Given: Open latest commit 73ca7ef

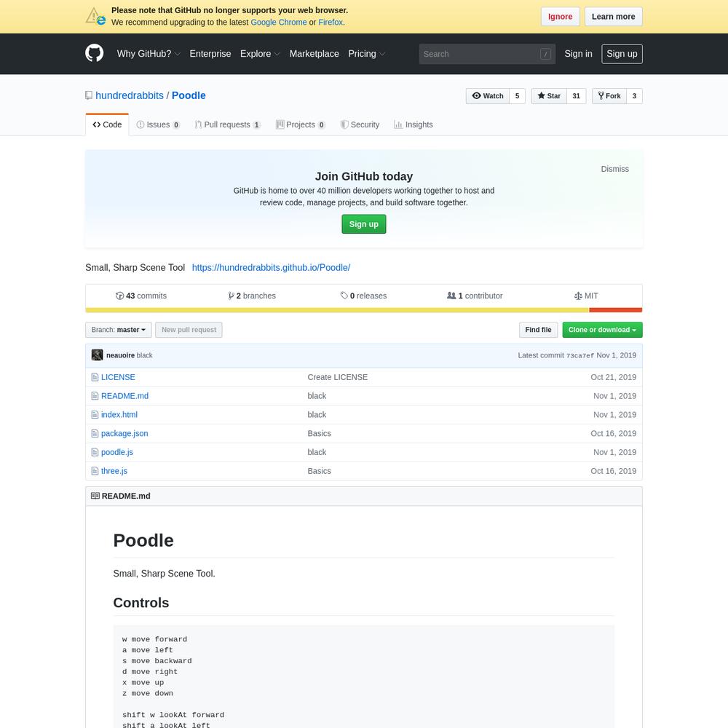Looking at the screenshot, I should tap(580, 356).
